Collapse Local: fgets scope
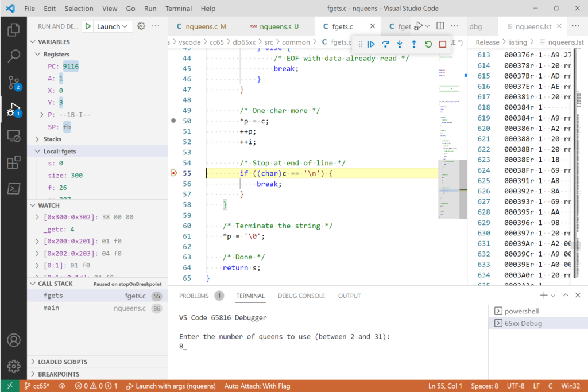The height and width of the screenshot is (392, 588). [37, 151]
